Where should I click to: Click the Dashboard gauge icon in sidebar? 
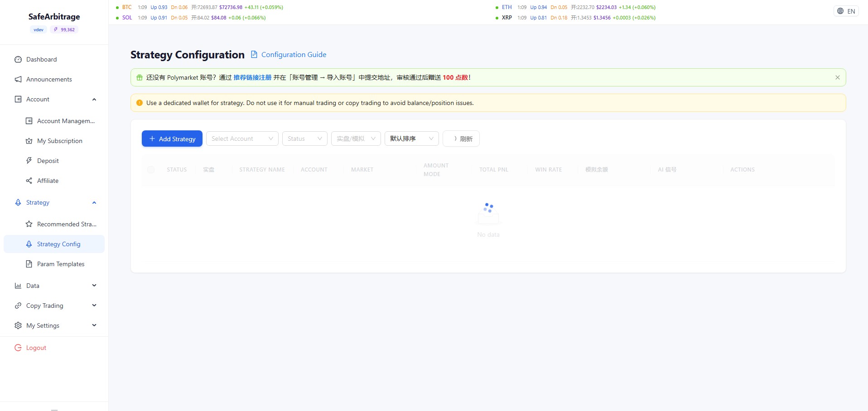pyautogui.click(x=18, y=59)
